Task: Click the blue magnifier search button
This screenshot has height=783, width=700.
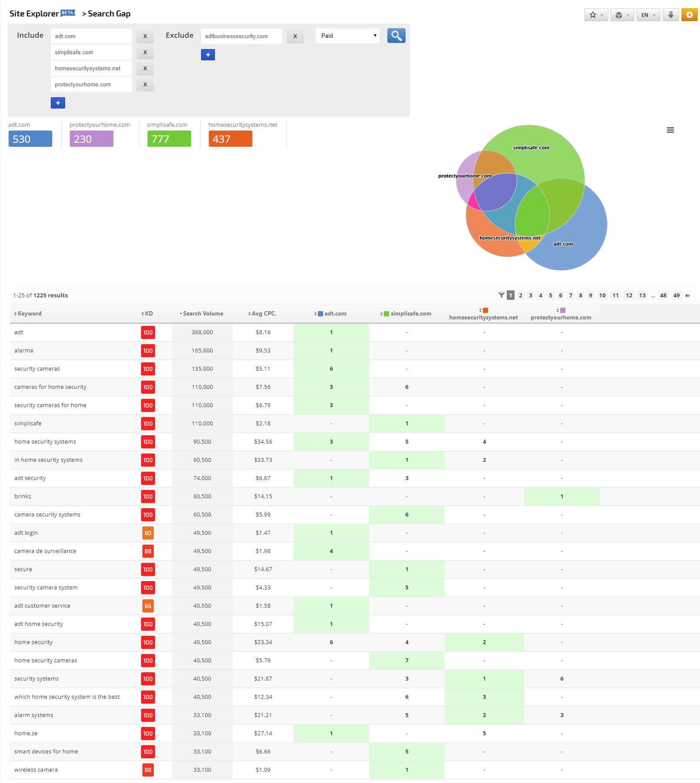Action: (396, 36)
